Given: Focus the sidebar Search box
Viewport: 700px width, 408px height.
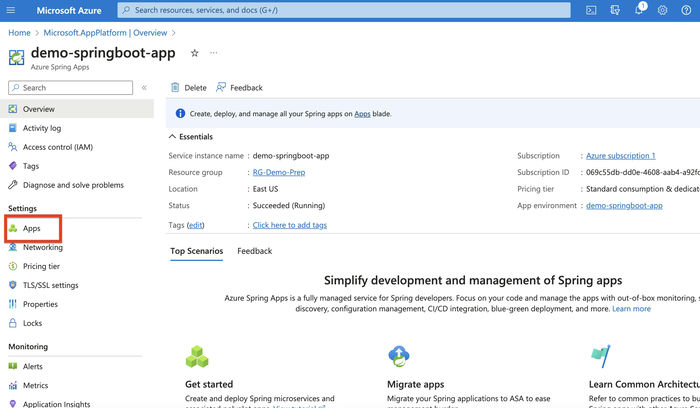Looking at the screenshot, I should click(71, 87).
